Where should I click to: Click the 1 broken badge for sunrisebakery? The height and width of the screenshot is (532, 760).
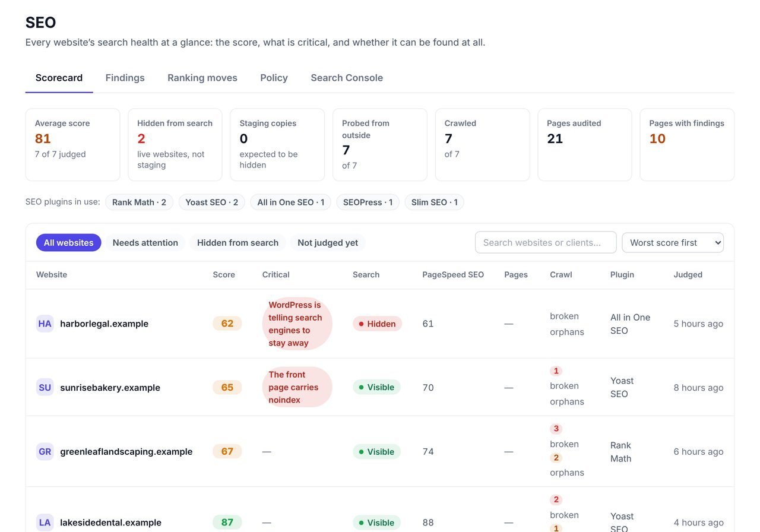pyautogui.click(x=556, y=371)
